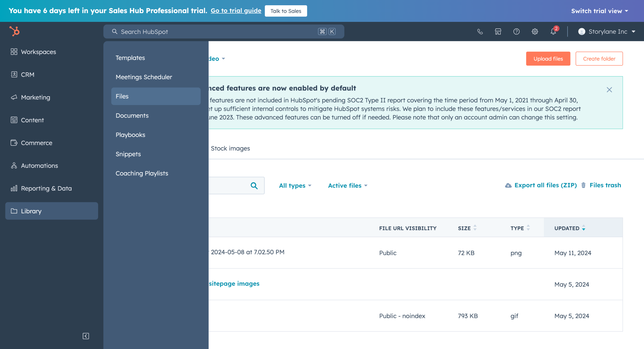The height and width of the screenshot is (349, 644).
Task: Open the notifications bell
Action: click(553, 31)
